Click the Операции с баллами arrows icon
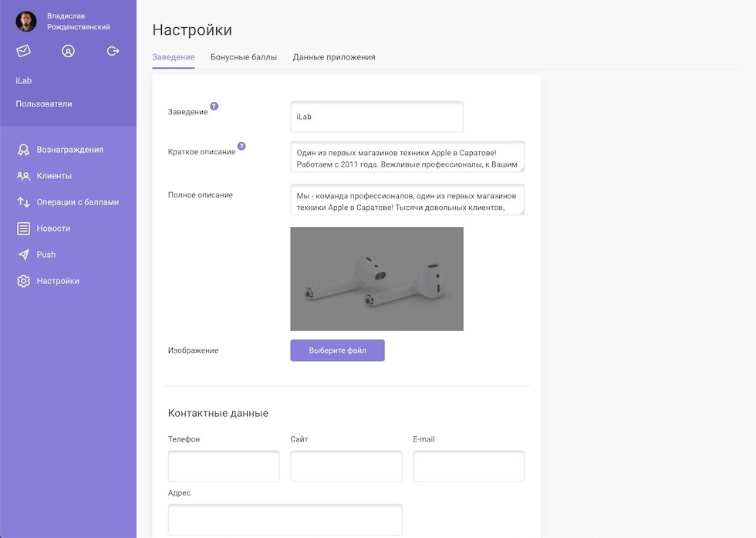The height and width of the screenshot is (538, 756). click(x=23, y=202)
